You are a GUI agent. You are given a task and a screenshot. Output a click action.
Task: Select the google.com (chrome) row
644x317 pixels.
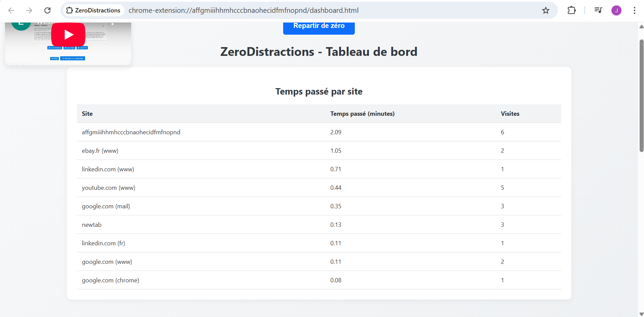click(319, 280)
